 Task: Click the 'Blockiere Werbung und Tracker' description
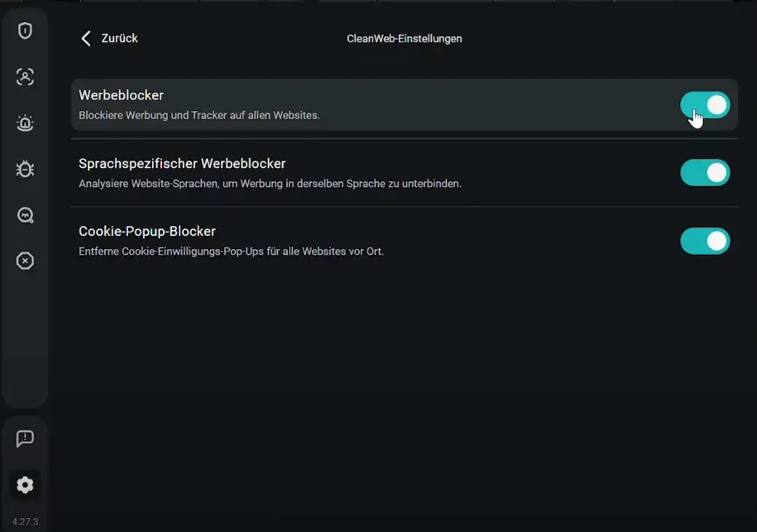199,116
